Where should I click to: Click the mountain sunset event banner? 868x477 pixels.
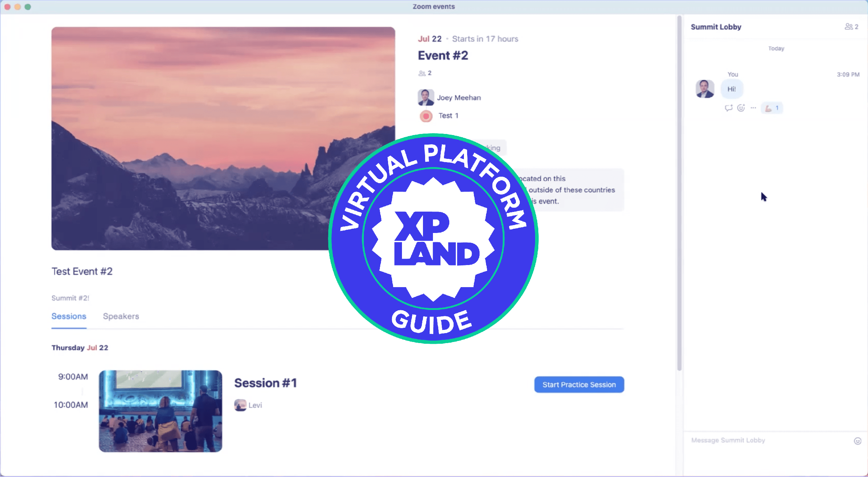tap(223, 139)
